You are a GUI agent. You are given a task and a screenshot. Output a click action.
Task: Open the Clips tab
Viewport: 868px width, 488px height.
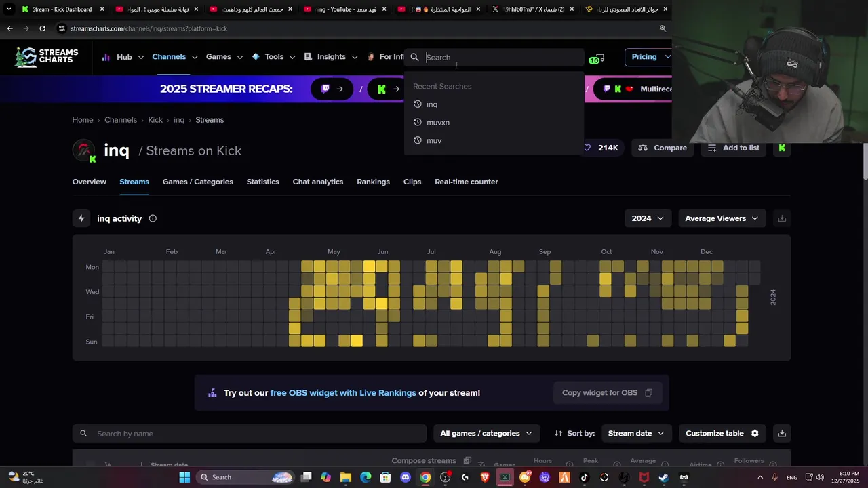(x=412, y=182)
